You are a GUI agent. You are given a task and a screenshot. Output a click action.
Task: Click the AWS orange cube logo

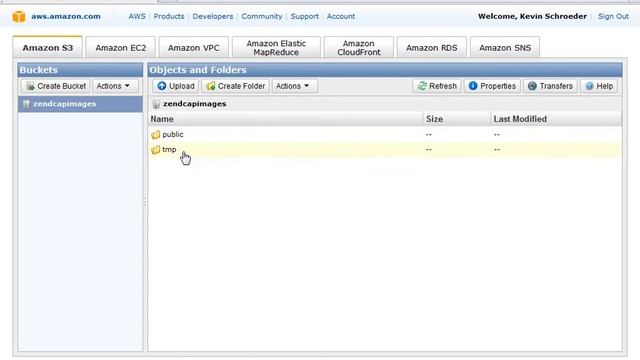point(19,17)
